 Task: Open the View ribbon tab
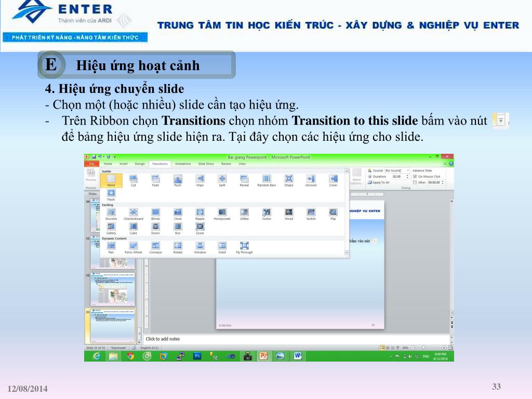[242, 164]
